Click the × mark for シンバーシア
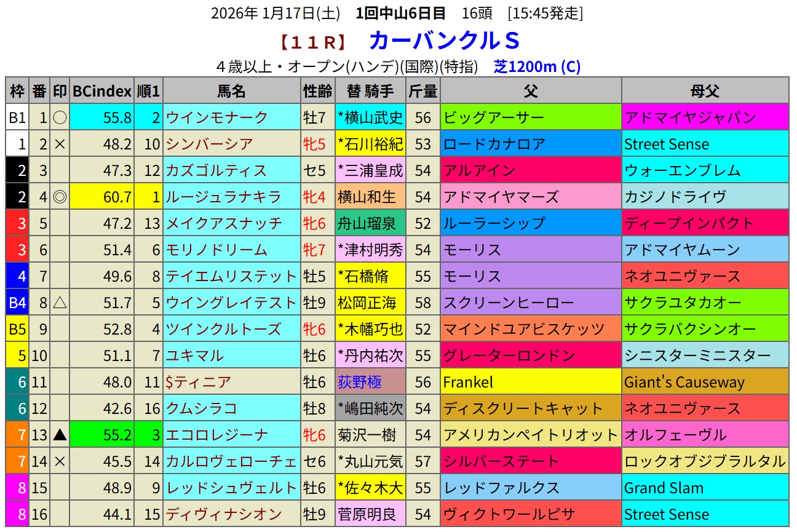Viewport: 797px width, 532px height. [x=60, y=144]
